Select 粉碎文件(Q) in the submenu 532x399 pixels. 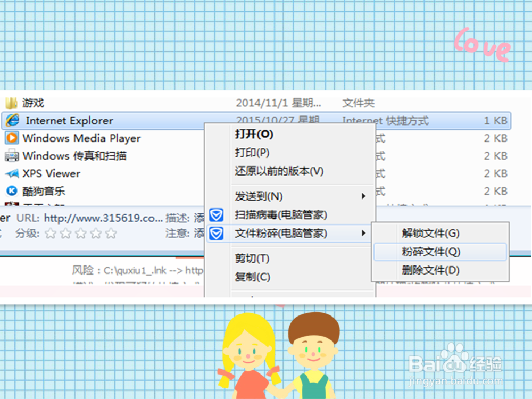431,252
